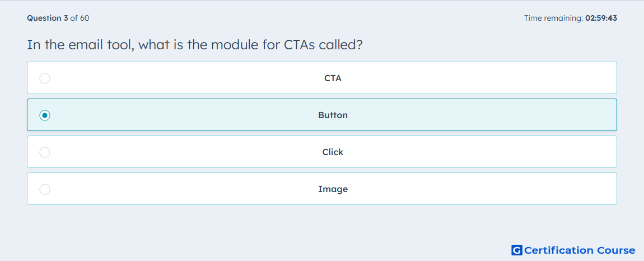
Task: Open the Certification Course link text
Action: coord(580,250)
